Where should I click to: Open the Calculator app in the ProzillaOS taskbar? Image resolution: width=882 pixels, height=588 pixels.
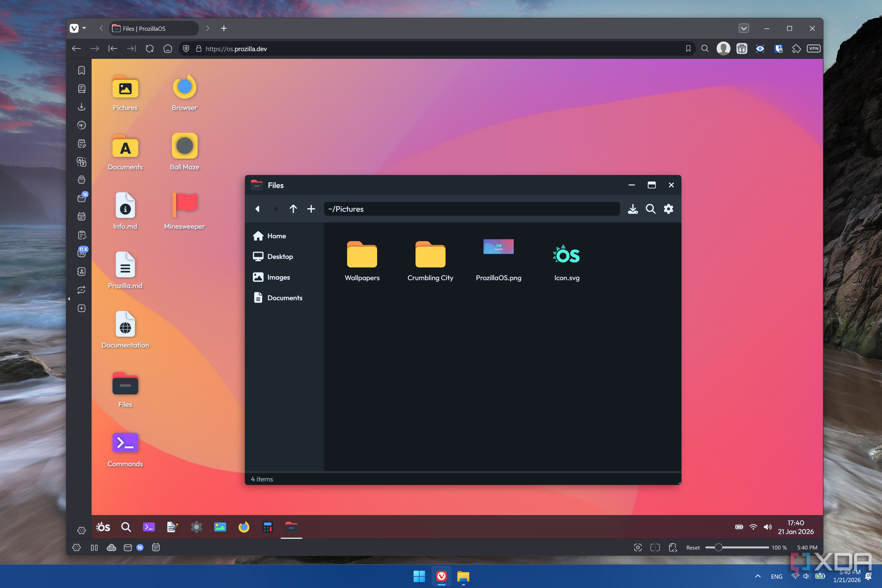click(x=267, y=527)
